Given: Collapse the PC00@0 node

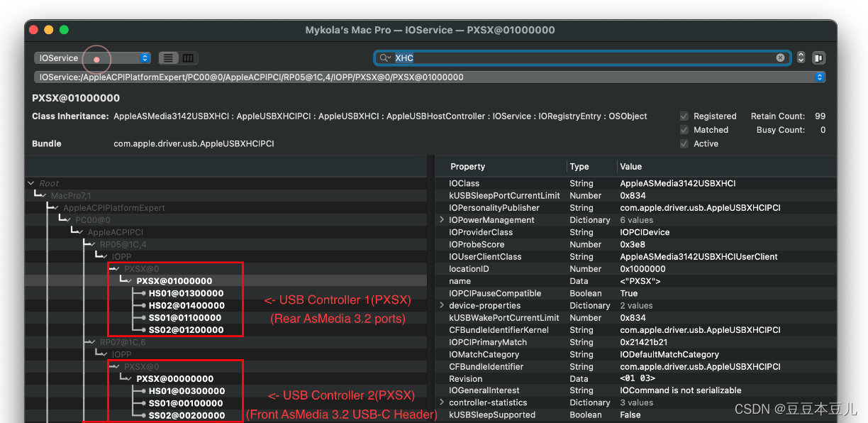Looking at the screenshot, I should click(x=69, y=220).
